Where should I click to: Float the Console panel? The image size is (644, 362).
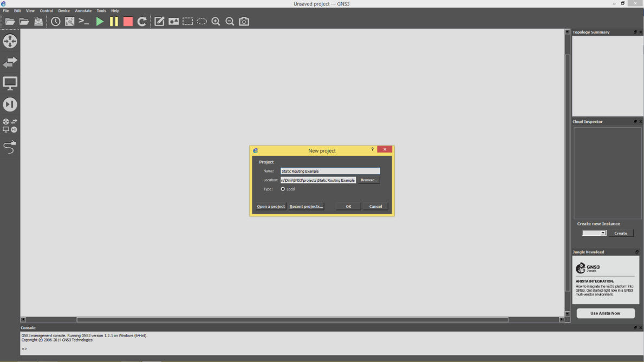tap(635, 327)
